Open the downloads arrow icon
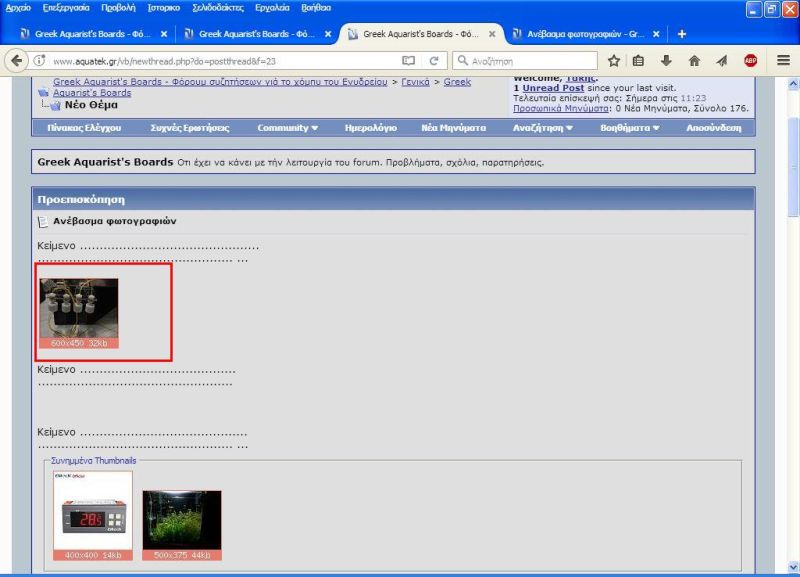 [x=666, y=60]
